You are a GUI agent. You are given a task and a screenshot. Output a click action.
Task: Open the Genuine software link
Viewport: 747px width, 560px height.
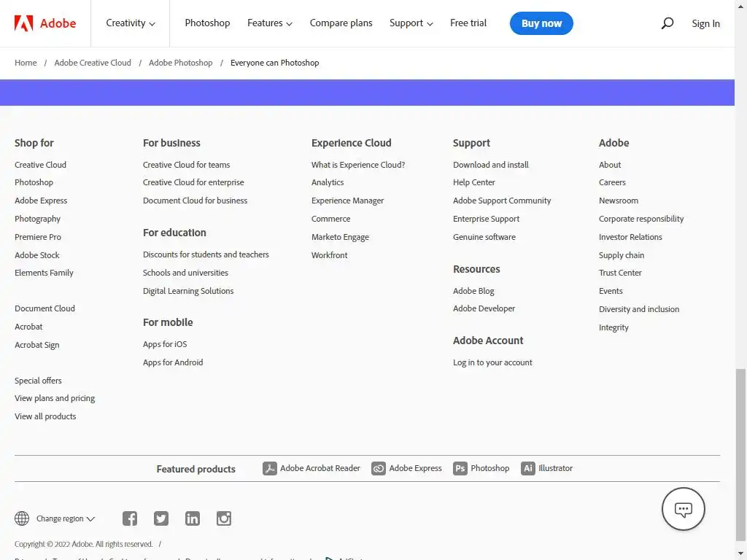point(484,237)
